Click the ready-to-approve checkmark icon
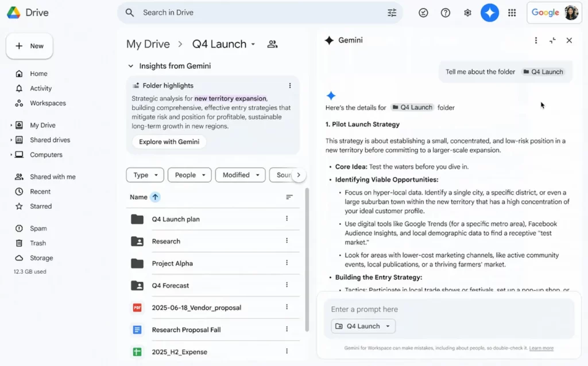This screenshot has width=588, height=366. pyautogui.click(x=423, y=12)
